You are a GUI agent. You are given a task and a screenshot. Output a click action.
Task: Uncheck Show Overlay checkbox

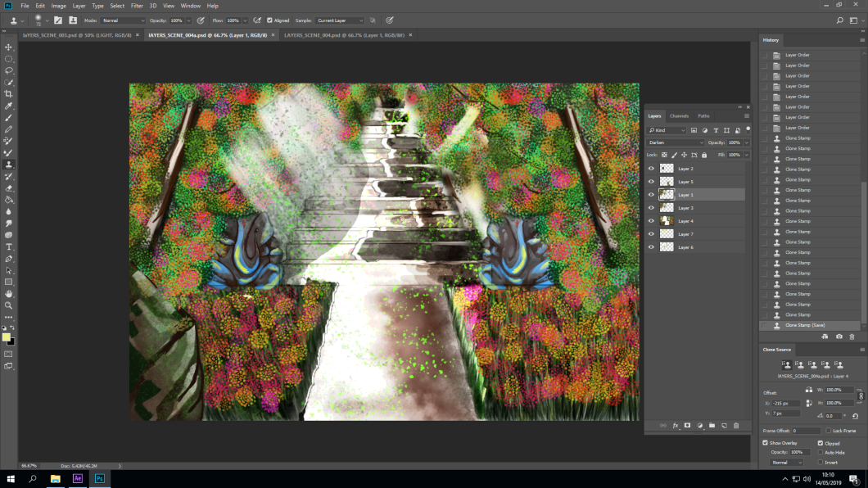tap(765, 443)
